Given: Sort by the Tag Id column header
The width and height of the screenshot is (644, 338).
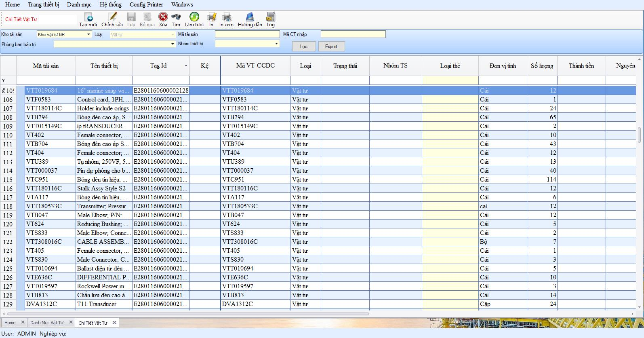Looking at the screenshot, I should (158, 65).
